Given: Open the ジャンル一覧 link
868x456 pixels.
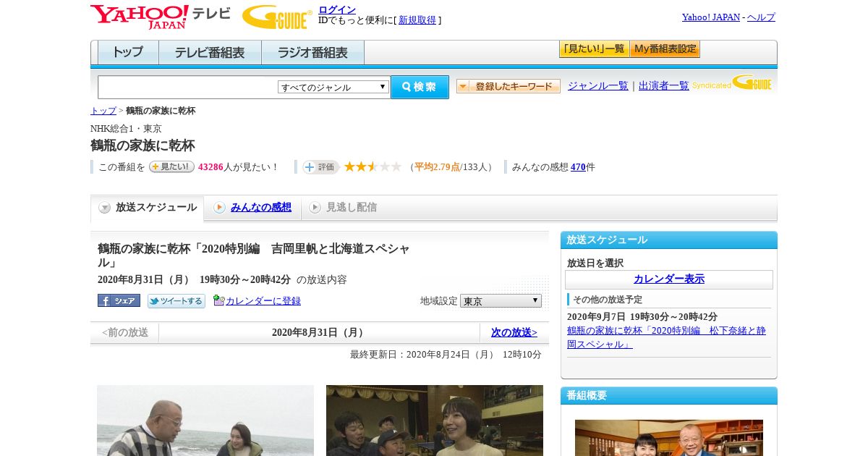Looking at the screenshot, I should coord(598,85).
